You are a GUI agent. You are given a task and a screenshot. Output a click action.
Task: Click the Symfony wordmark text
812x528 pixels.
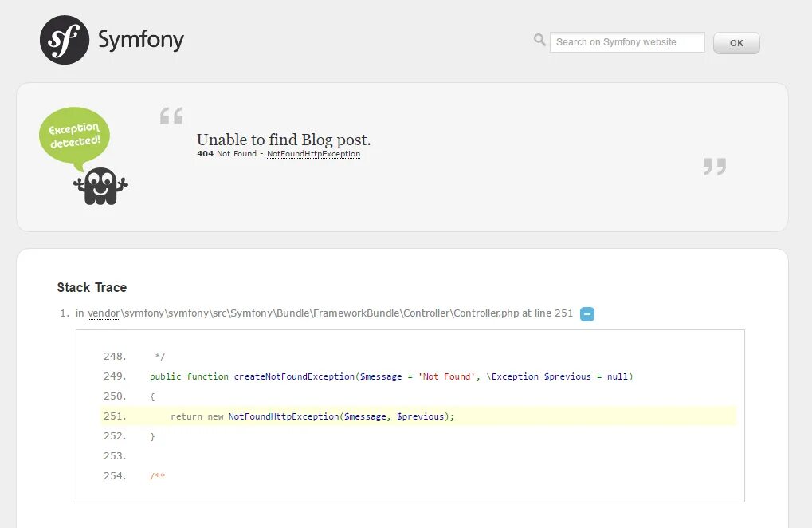(x=141, y=40)
